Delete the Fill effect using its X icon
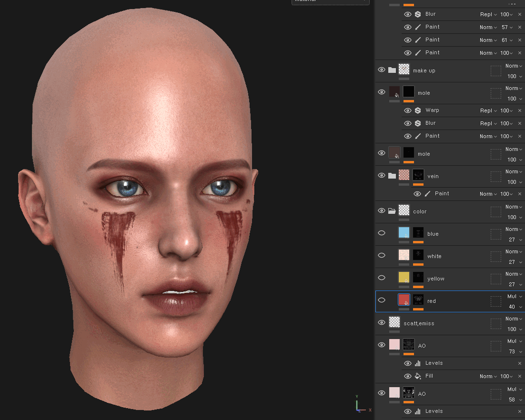Viewport: 525px width, 420px height. pos(520,376)
